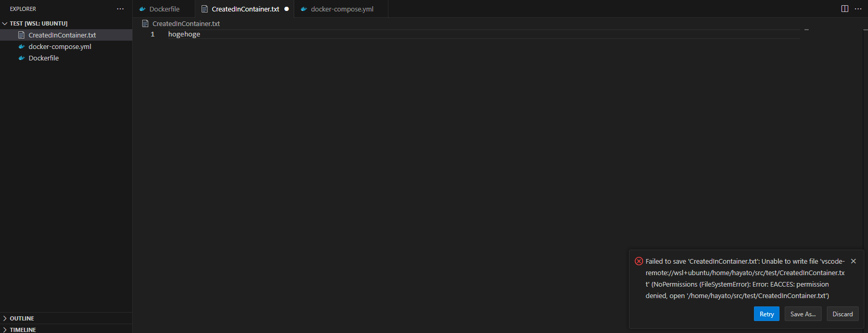
Task: Click the word hogehoge in the editor
Action: point(184,34)
